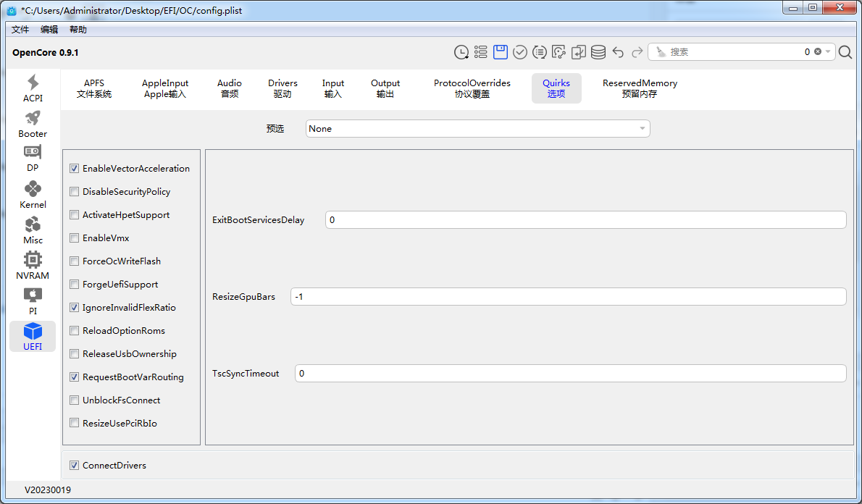This screenshot has width=862, height=504.
Task: Open the ACPI section in sidebar
Action: pyautogui.click(x=33, y=88)
